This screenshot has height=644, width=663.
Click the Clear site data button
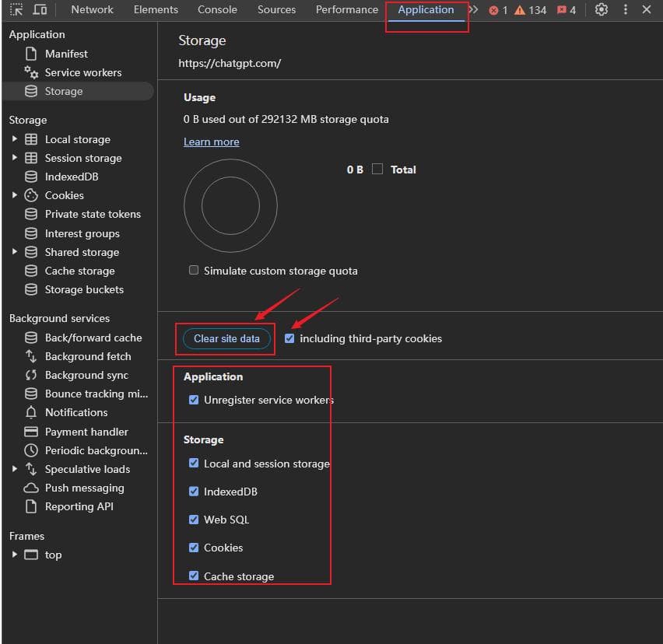(226, 338)
